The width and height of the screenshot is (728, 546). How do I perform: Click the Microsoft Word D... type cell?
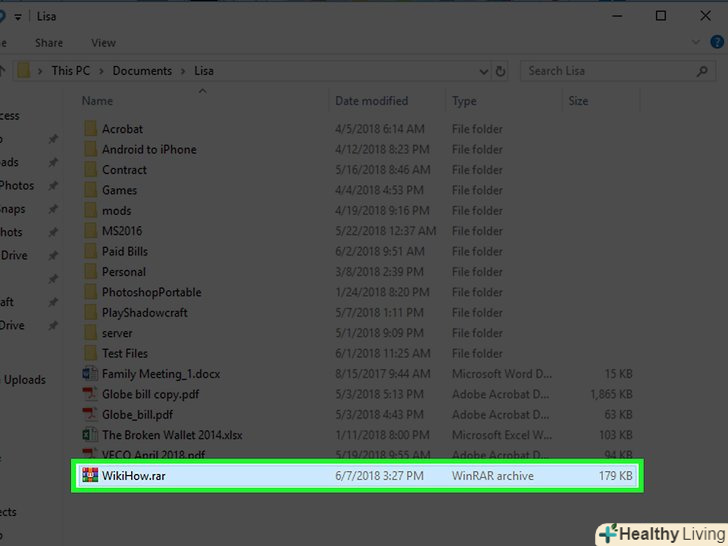coord(502,374)
